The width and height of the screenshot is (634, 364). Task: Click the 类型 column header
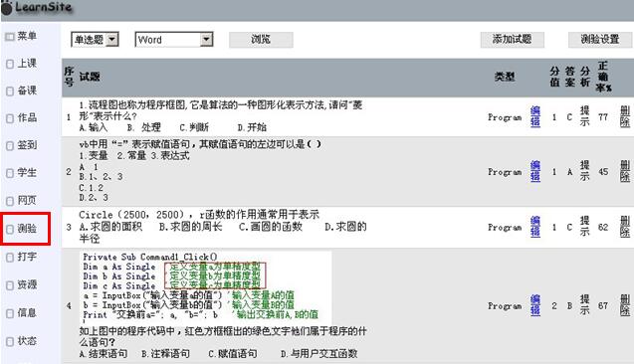pyautogui.click(x=505, y=77)
